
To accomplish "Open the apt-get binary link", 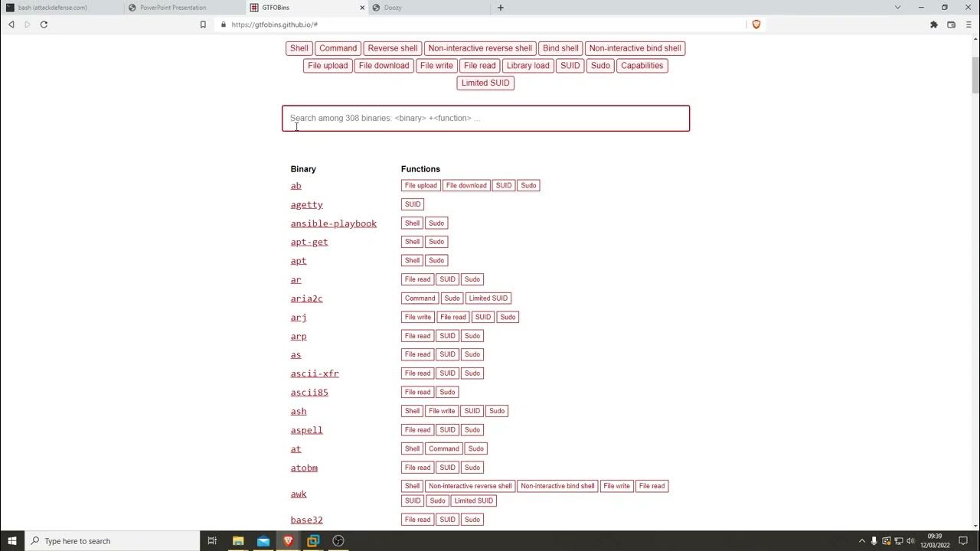I will (309, 242).
